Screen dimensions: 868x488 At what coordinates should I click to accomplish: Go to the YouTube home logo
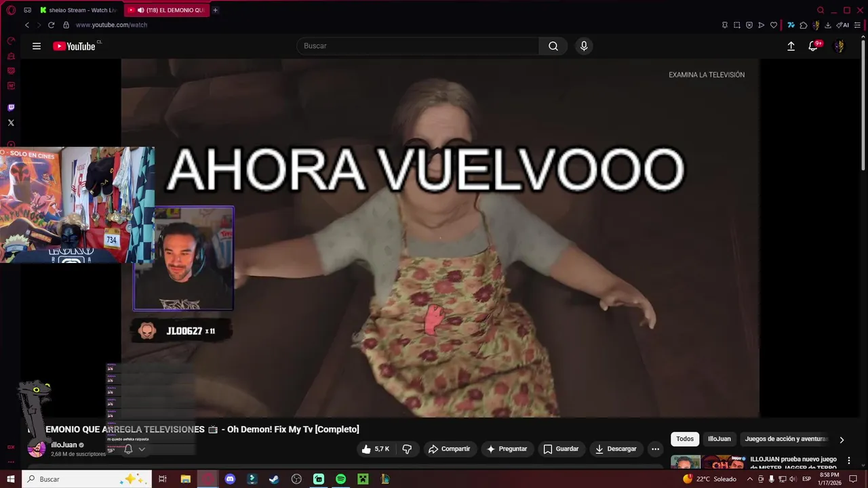[74, 46]
